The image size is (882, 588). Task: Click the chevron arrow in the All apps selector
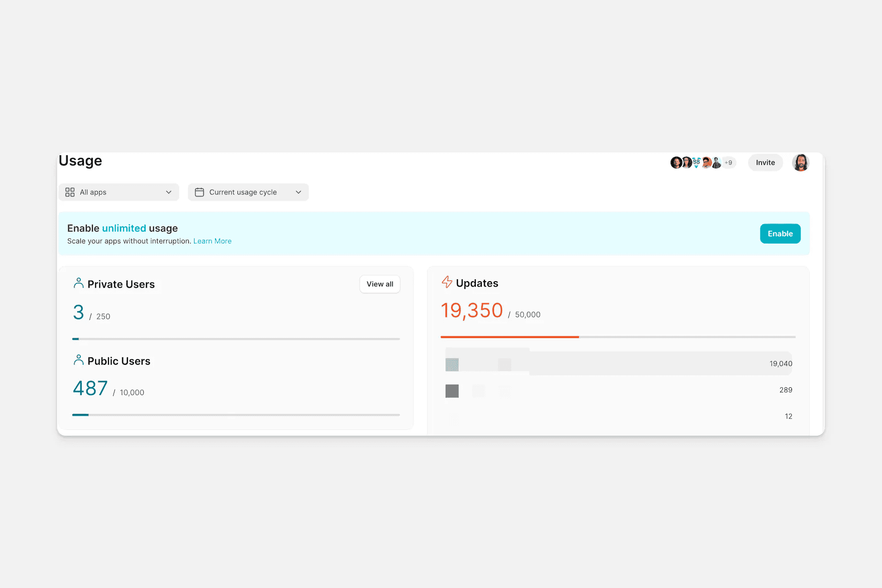pos(169,192)
